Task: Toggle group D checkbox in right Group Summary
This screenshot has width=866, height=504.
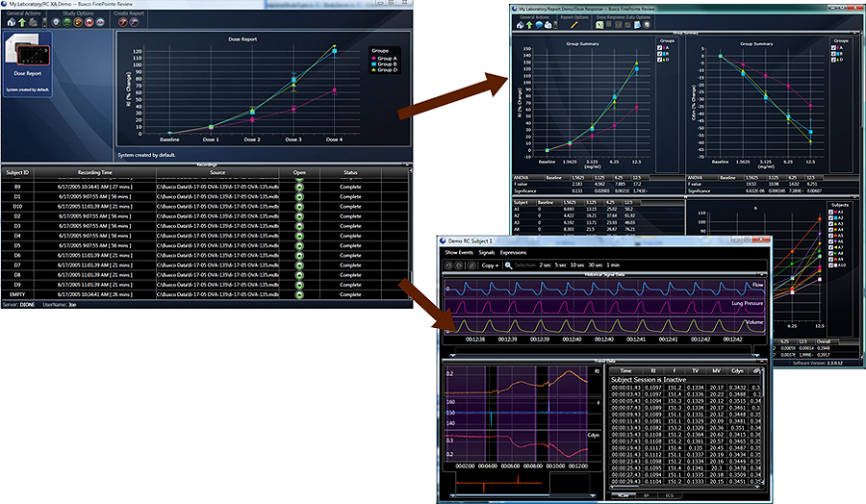Action: (x=833, y=60)
